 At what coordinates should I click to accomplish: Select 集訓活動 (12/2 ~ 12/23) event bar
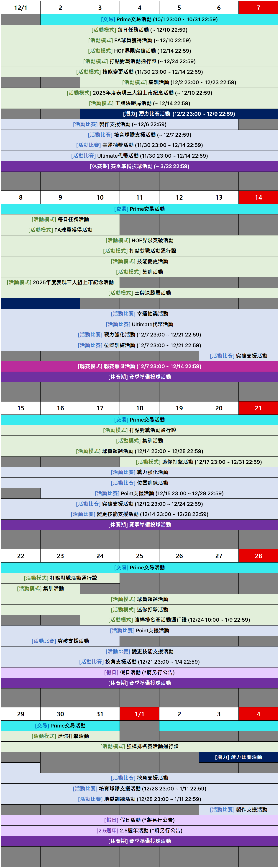point(179,83)
